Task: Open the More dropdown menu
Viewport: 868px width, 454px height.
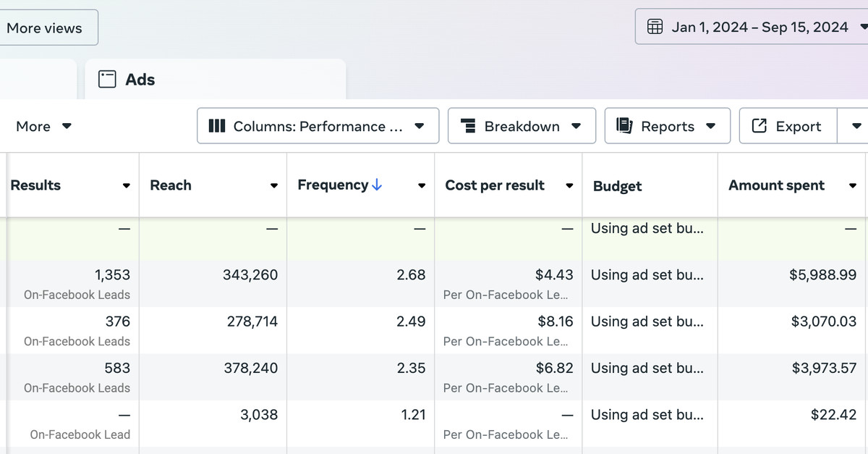Action: tap(43, 126)
